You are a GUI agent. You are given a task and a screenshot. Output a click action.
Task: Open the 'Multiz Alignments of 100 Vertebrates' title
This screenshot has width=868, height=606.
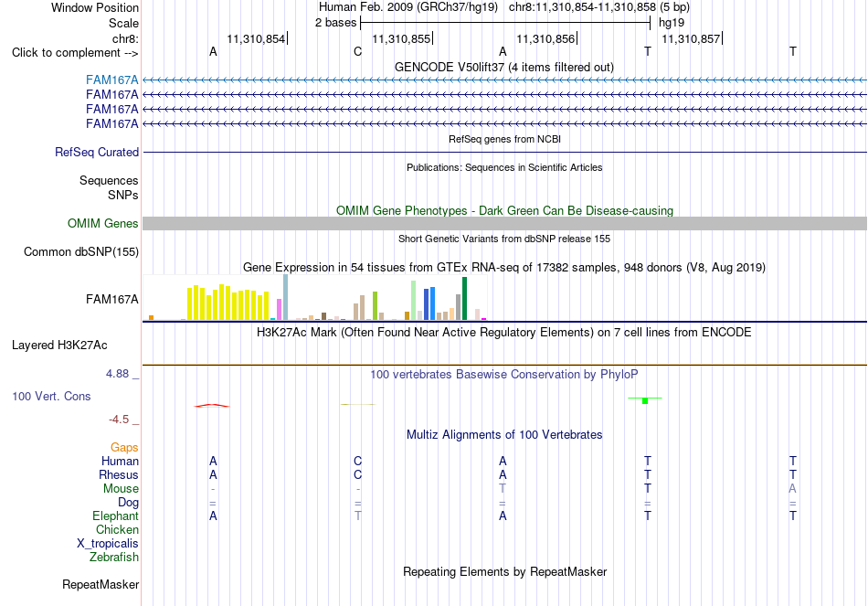(x=504, y=435)
